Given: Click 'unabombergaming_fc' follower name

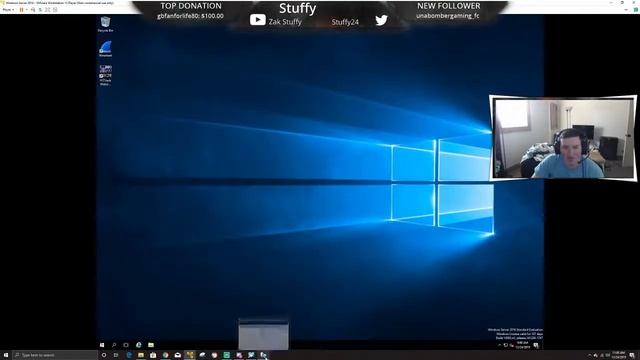Looking at the screenshot, I should pos(448,16).
